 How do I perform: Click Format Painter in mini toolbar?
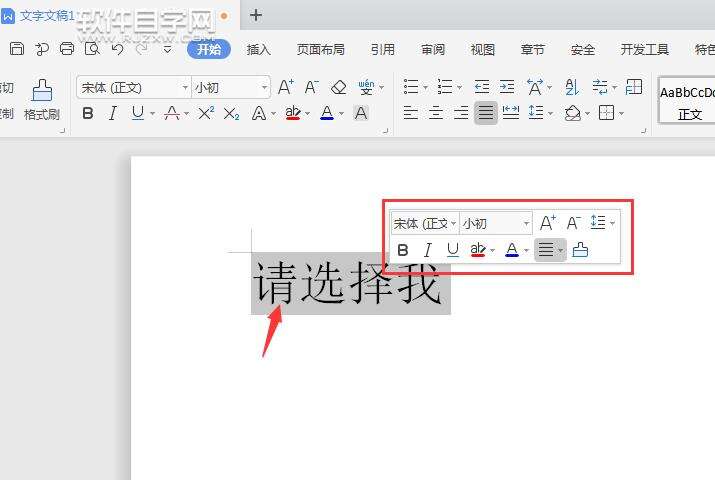tap(580, 250)
